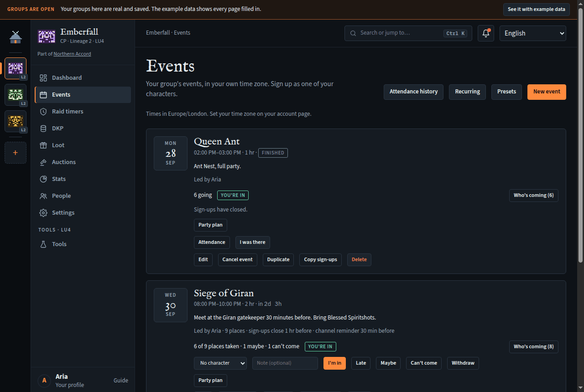Go to Events in the sidebar
This screenshot has width=584, height=392.
(83, 95)
